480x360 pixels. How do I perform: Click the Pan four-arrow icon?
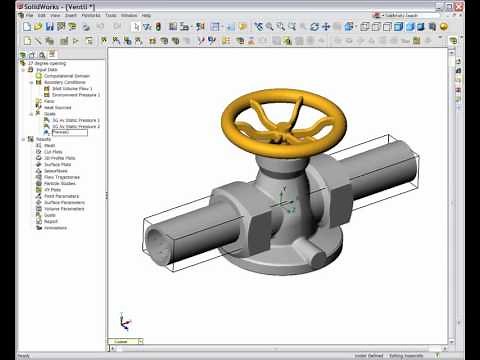(x=326, y=27)
